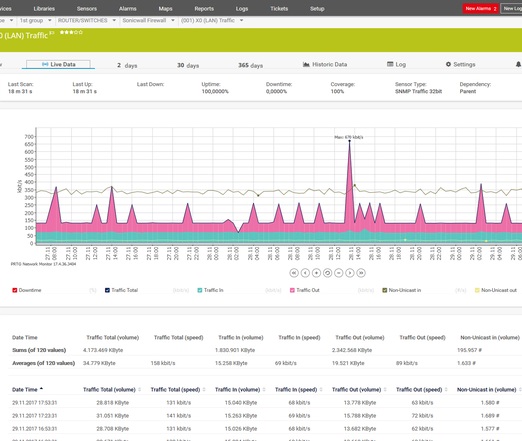Image resolution: width=522 pixels, height=441 pixels.
Task: Open the (001) X0 (LAN) Traffic breadcrumb dropdown
Action: point(241,20)
